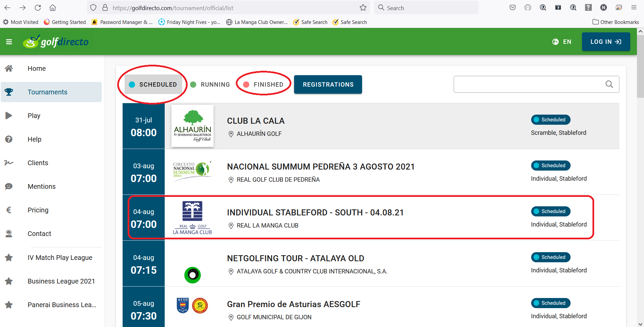
Task: Reload the current page
Action: coord(38,7)
